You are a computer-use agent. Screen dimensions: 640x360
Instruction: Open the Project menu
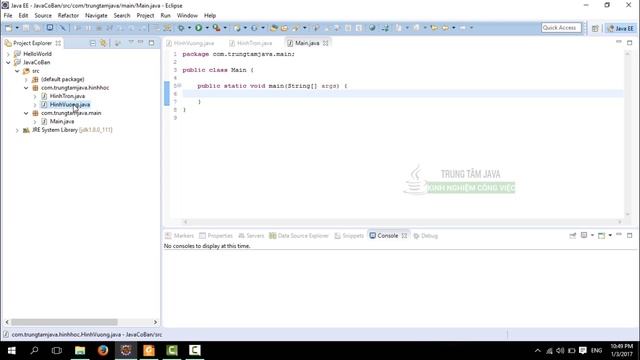click(145, 16)
